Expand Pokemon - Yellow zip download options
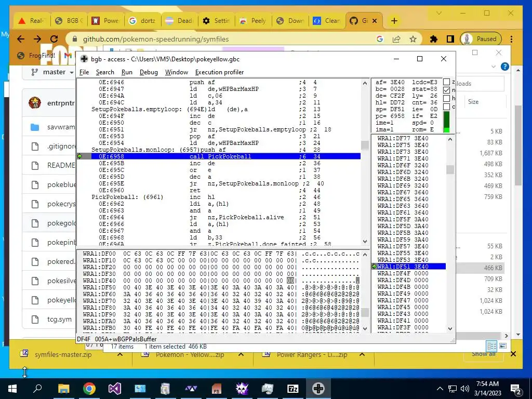532x399 pixels. (241, 354)
